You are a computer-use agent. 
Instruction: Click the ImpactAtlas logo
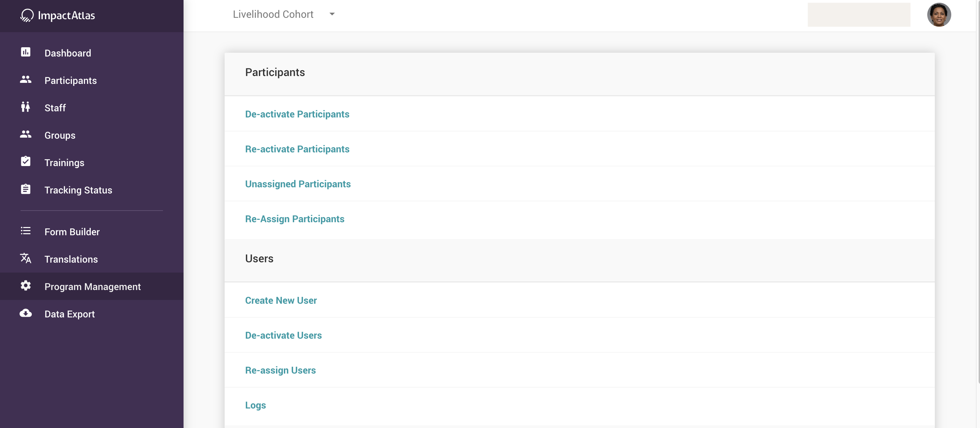(57, 16)
